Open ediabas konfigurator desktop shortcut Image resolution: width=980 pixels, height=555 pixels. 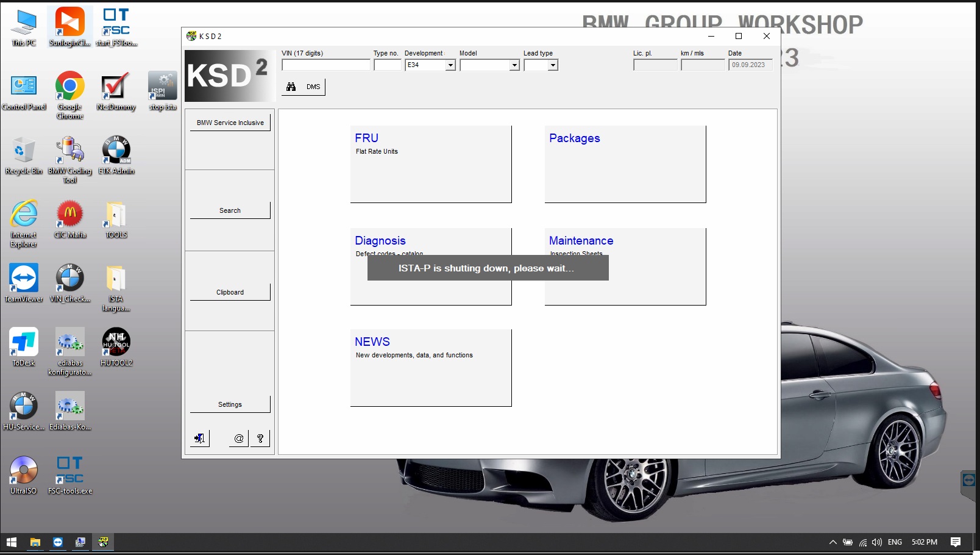[70, 352]
